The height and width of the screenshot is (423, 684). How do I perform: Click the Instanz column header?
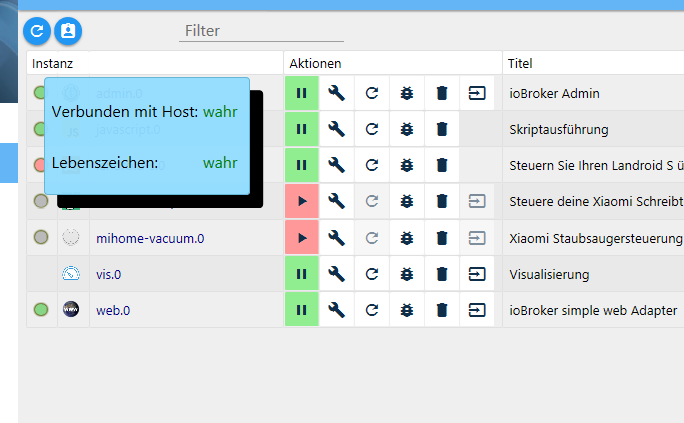(53, 63)
